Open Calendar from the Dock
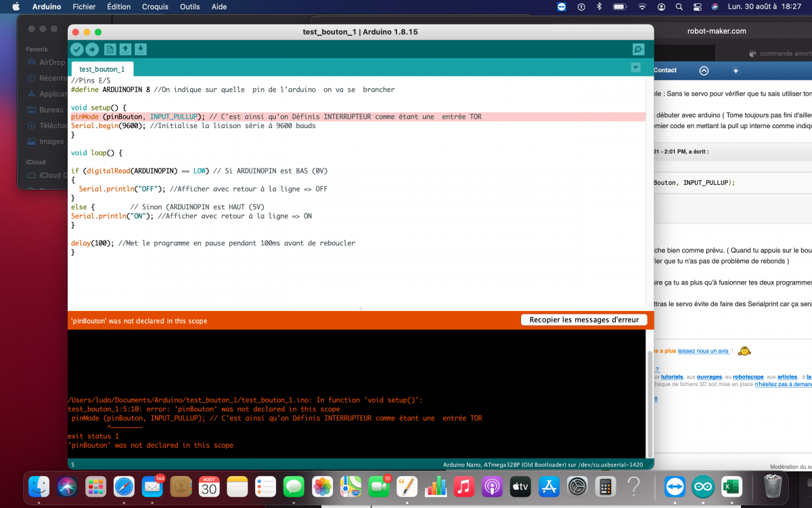Screen dimensions: 812x508 (x=209, y=486)
